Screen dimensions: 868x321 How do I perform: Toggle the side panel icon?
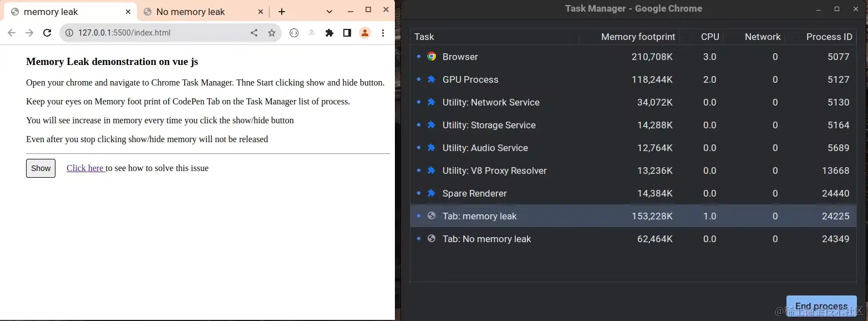347,33
